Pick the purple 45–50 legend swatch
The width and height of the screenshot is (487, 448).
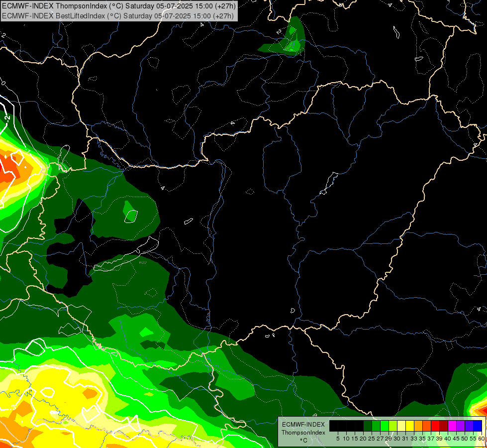tap(461, 426)
